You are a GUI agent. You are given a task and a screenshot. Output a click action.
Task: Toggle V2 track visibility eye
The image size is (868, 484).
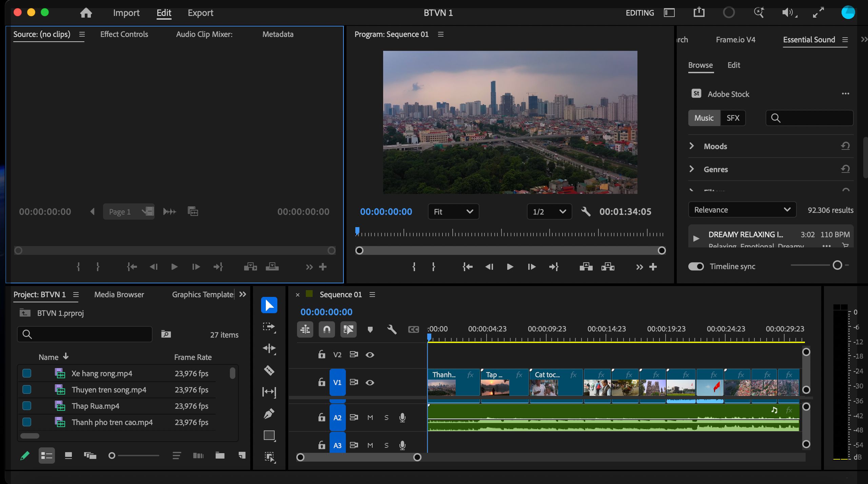coord(370,355)
